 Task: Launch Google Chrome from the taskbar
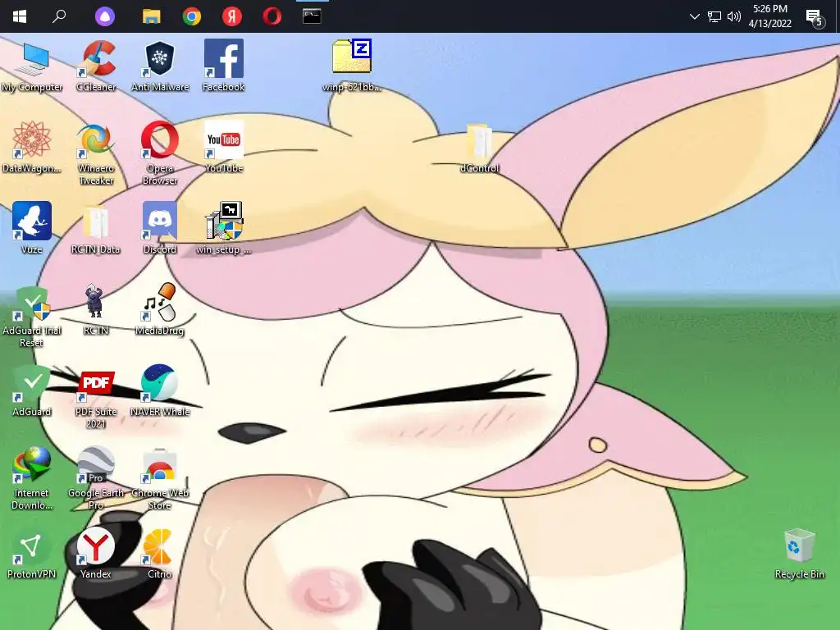coord(192,16)
